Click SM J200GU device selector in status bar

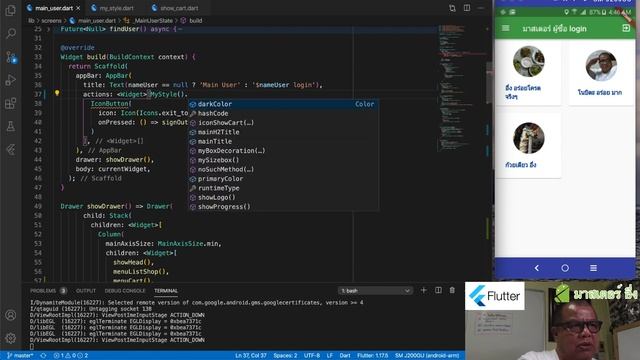click(427, 356)
